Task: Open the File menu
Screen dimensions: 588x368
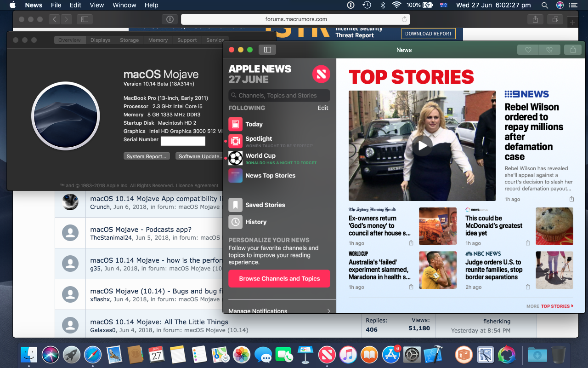Action: pos(56,5)
